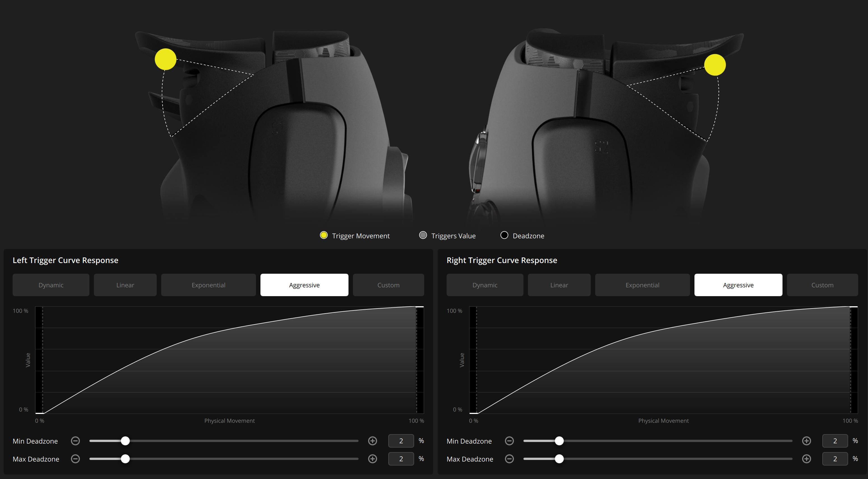868x479 pixels.
Task: Select Dynamic curve for left trigger
Action: pos(51,285)
